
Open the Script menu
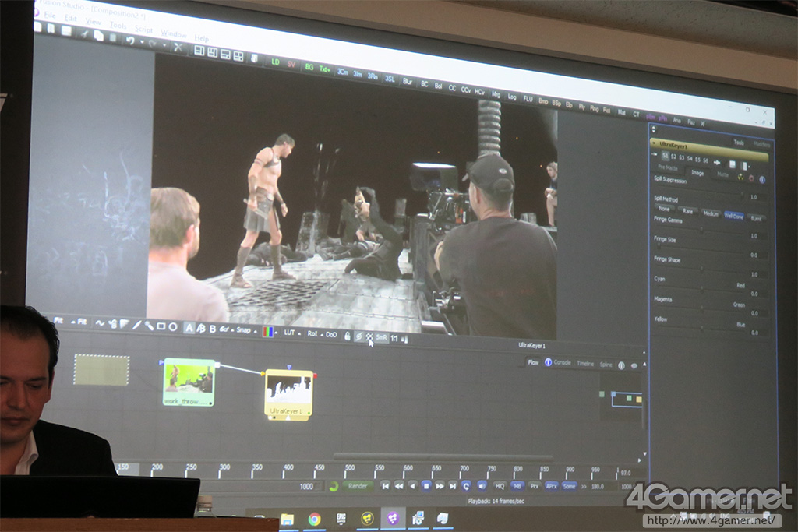point(143,29)
